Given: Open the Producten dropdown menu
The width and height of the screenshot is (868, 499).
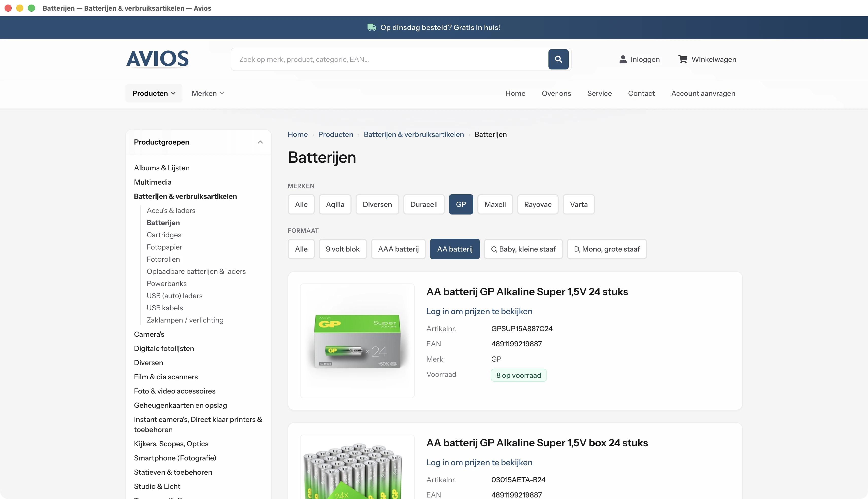Looking at the screenshot, I should pyautogui.click(x=154, y=93).
